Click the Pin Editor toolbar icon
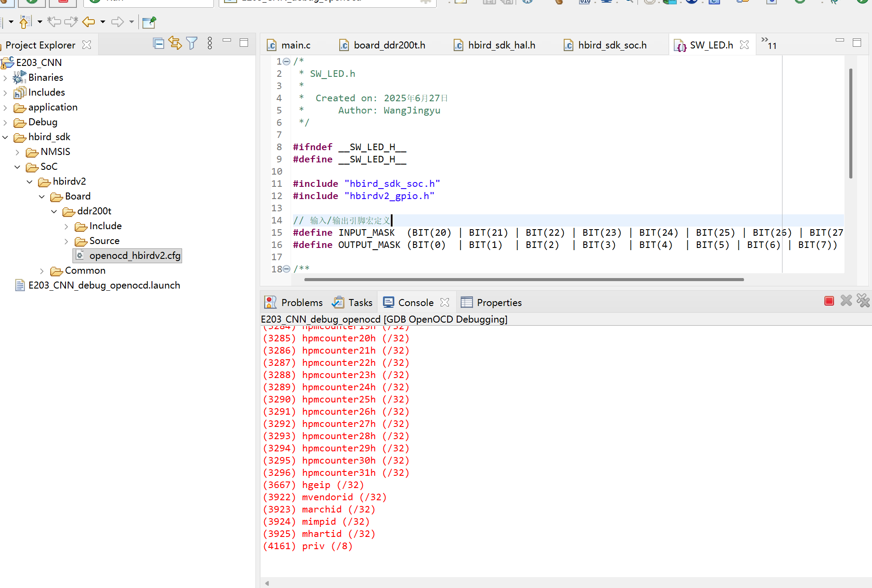This screenshot has width=872, height=588. click(149, 22)
